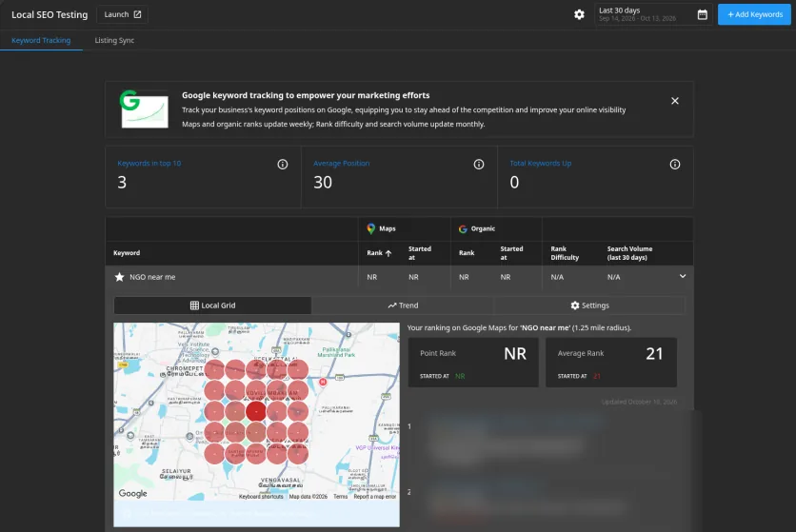This screenshot has height=532, width=796.
Task: Click the Average Rank card
Action: coord(611,363)
